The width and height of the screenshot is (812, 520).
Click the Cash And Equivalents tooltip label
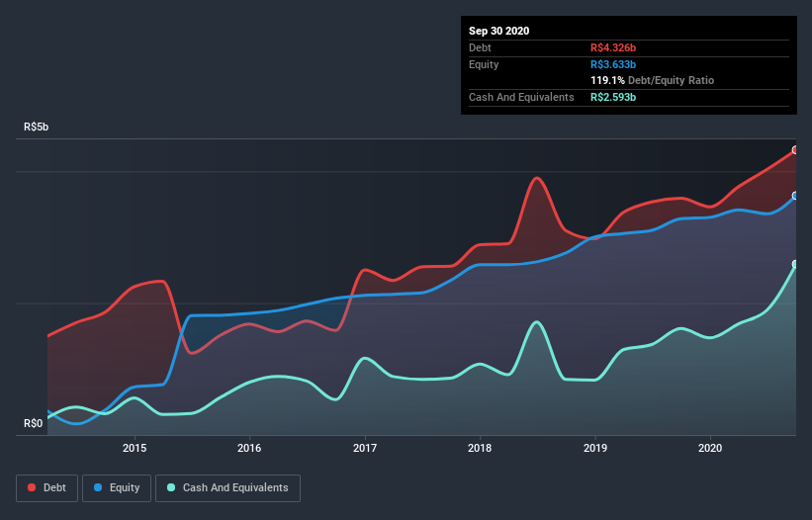(x=521, y=97)
